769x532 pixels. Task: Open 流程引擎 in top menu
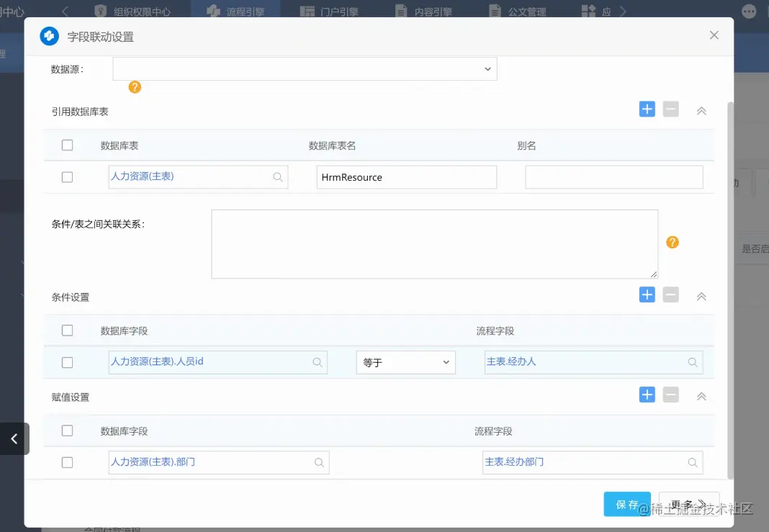235,11
